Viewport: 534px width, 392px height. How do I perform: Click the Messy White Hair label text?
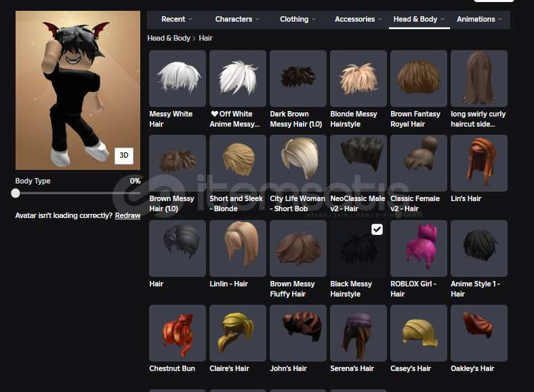coord(171,119)
